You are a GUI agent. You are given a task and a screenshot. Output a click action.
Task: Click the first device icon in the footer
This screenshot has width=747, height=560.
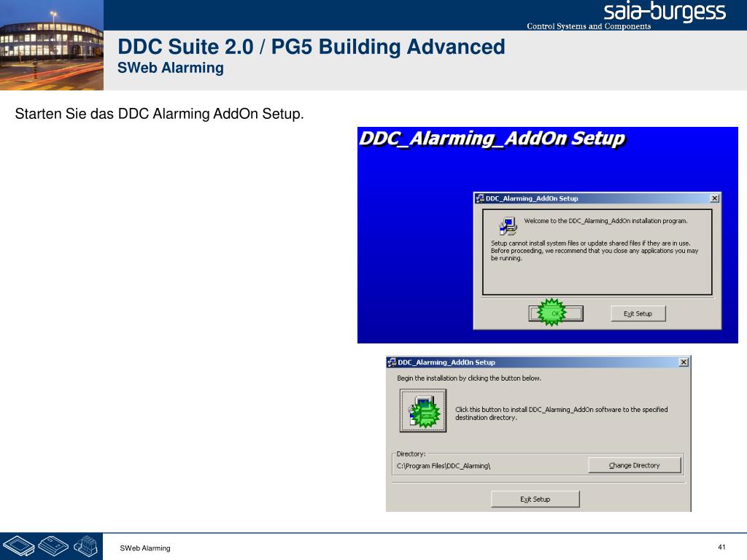tap(18, 546)
